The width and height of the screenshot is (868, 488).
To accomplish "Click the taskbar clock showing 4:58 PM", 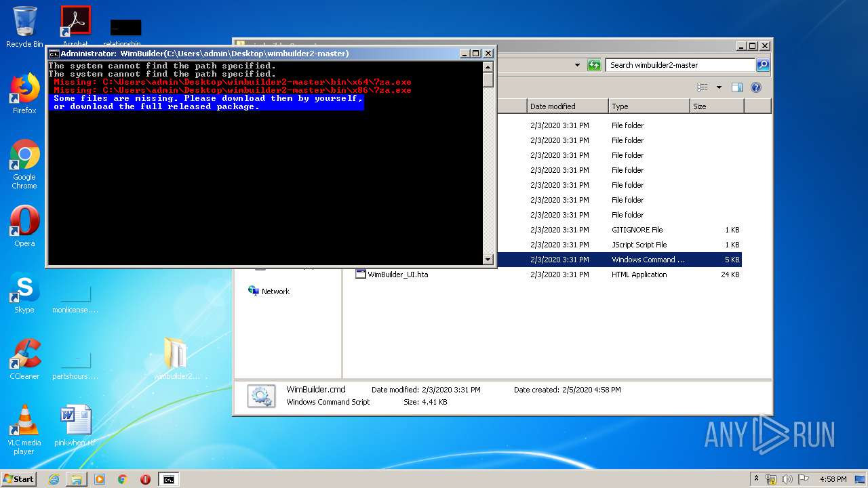I will pos(833,479).
